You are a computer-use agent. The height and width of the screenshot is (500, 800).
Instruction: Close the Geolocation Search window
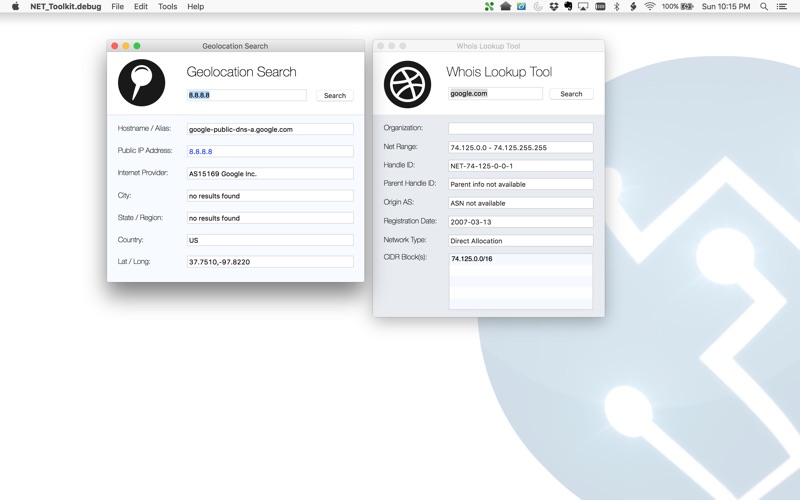click(x=115, y=46)
